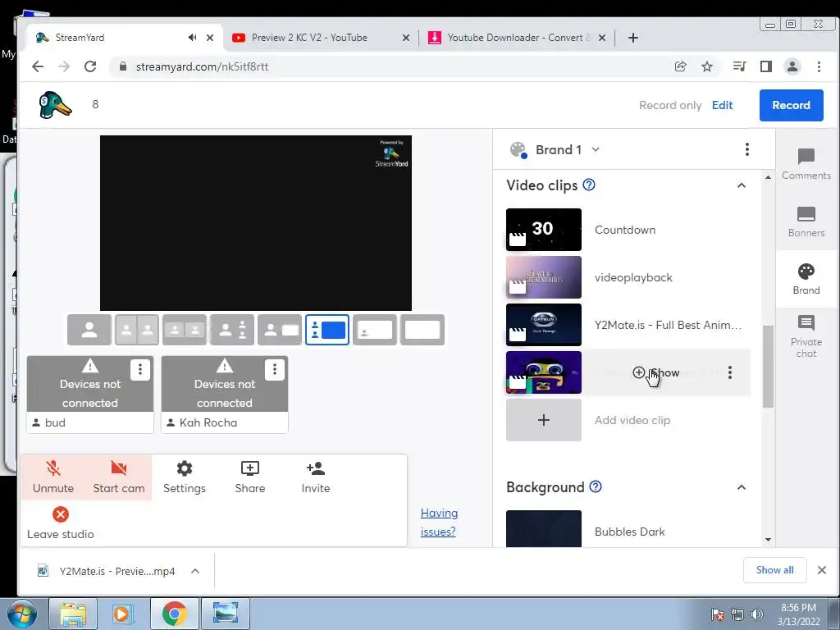Open hovered video clip's more options

point(729,373)
